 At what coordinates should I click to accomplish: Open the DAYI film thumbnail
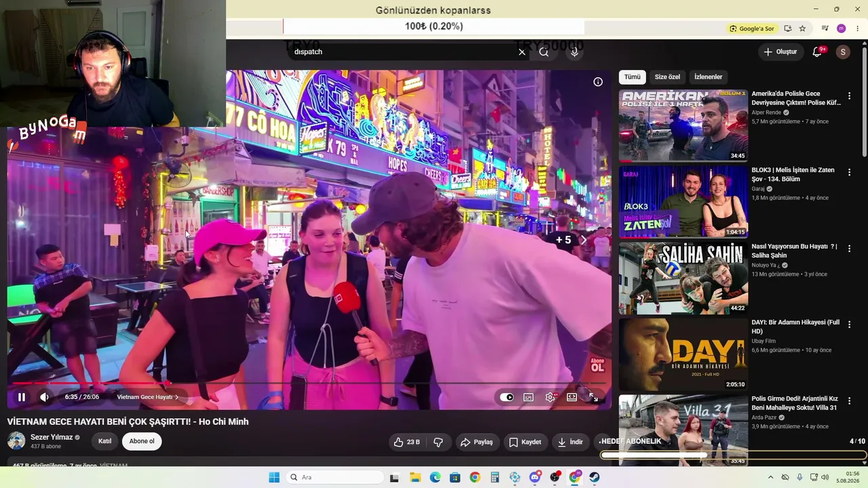coord(683,354)
